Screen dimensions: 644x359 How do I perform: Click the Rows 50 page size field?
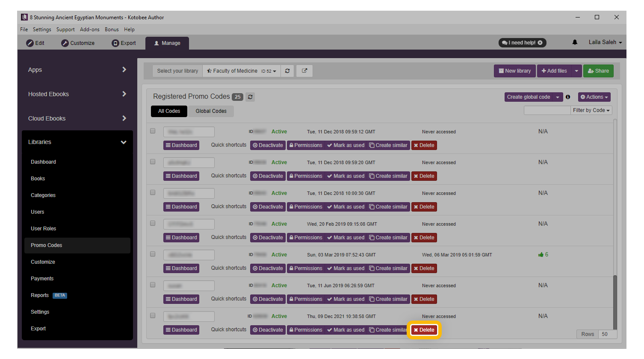(608, 334)
